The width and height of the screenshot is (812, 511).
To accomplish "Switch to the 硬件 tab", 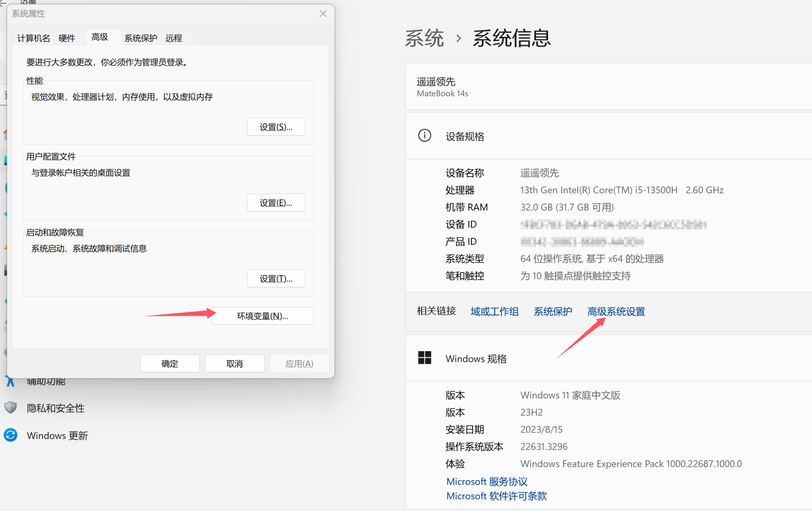I will tap(67, 38).
